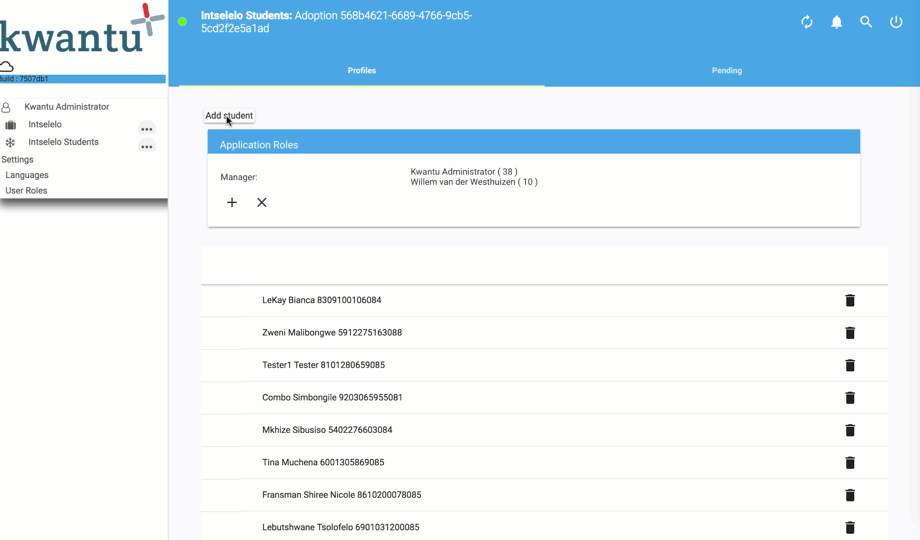Click the user icon beside Kwantu Administrator
Viewport: 920px width, 540px height.
pyautogui.click(x=6, y=107)
